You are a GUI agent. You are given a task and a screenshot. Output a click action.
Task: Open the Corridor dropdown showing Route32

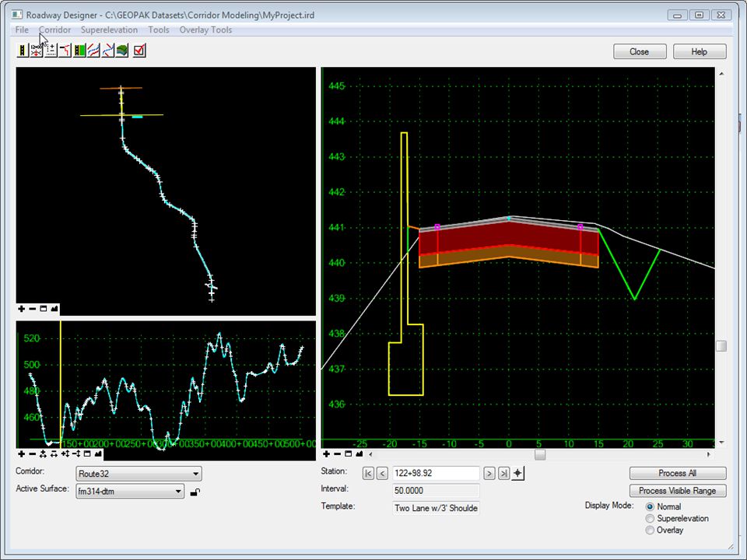point(139,474)
